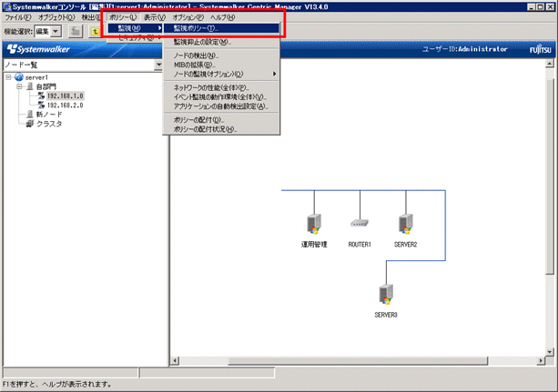558x392 pixels.
Task: Open the ファイル(F) menu
Action: pyautogui.click(x=18, y=17)
